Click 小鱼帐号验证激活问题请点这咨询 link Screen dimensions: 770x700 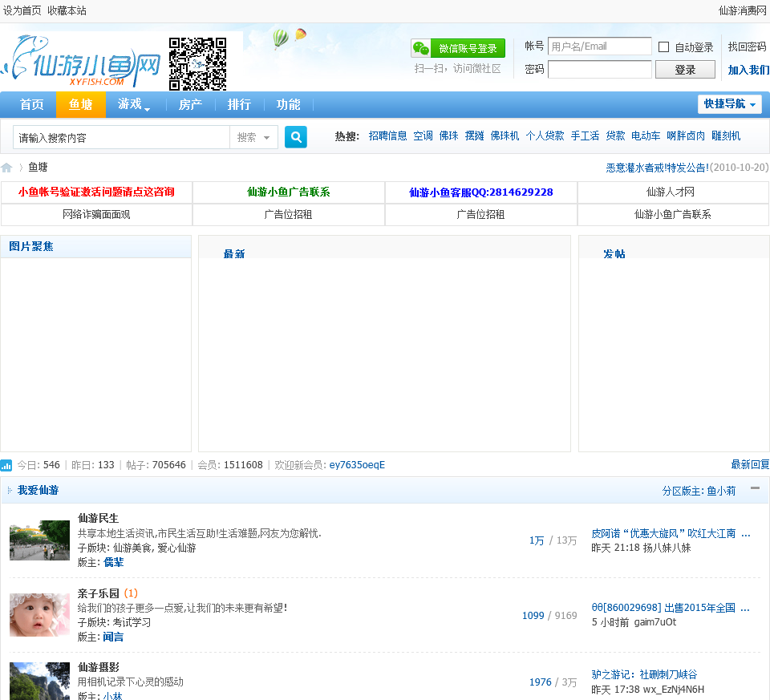pyautogui.click(x=96, y=192)
